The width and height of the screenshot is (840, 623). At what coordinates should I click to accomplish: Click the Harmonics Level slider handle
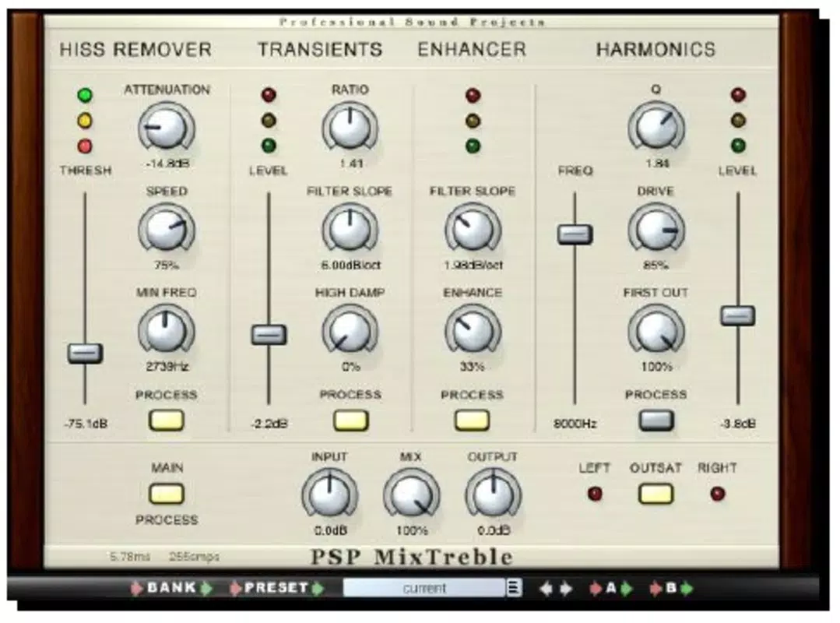[x=738, y=315]
